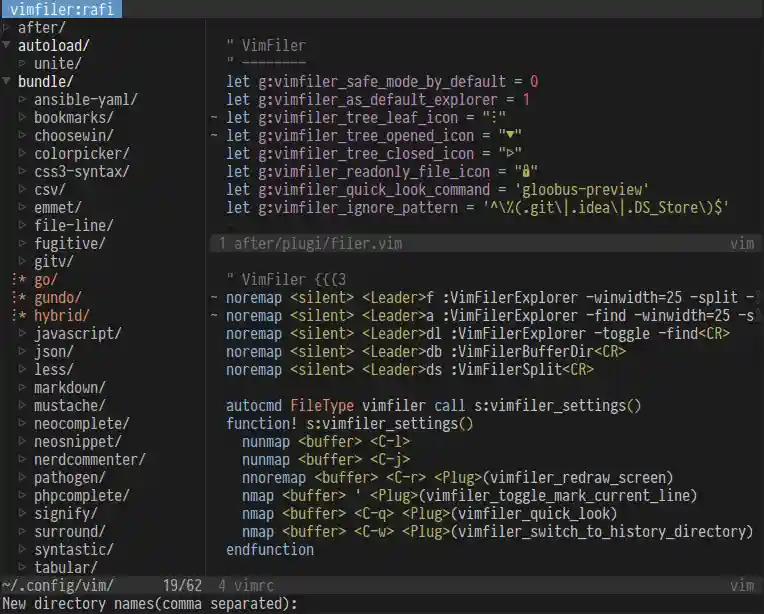
Task: Select the json/ directory
Action: click(54, 351)
